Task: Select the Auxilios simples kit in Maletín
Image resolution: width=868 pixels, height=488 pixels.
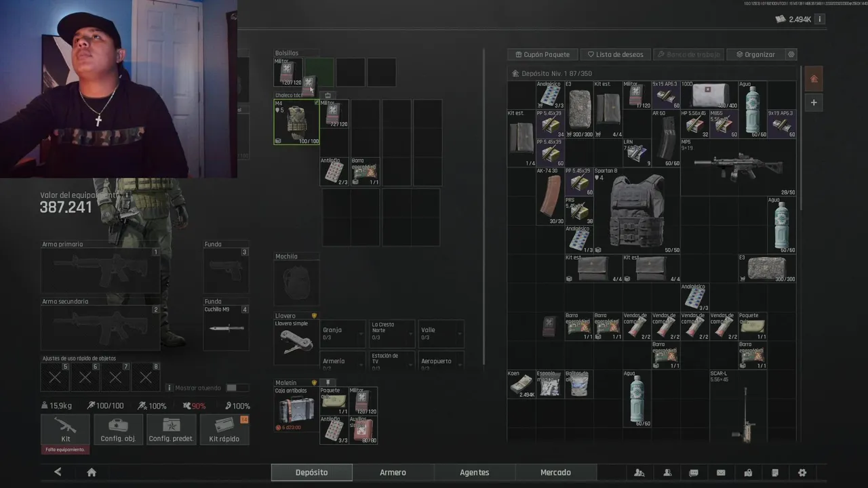Action: point(363,430)
